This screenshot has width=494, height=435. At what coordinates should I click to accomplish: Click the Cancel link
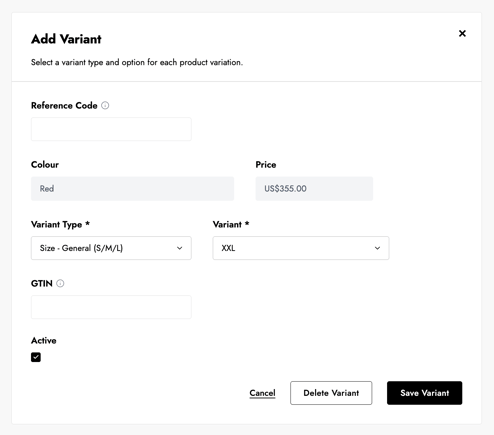click(262, 393)
